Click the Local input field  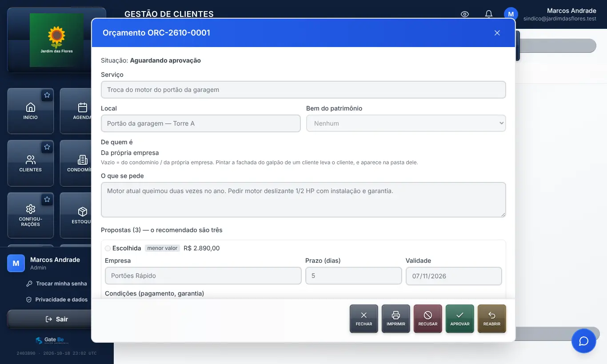coord(201,123)
